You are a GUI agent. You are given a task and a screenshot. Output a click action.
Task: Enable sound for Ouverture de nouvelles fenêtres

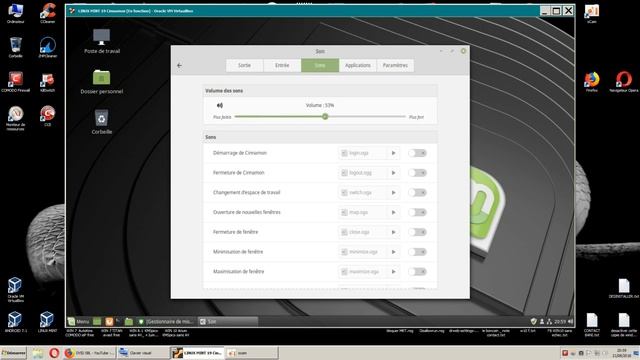(x=417, y=212)
